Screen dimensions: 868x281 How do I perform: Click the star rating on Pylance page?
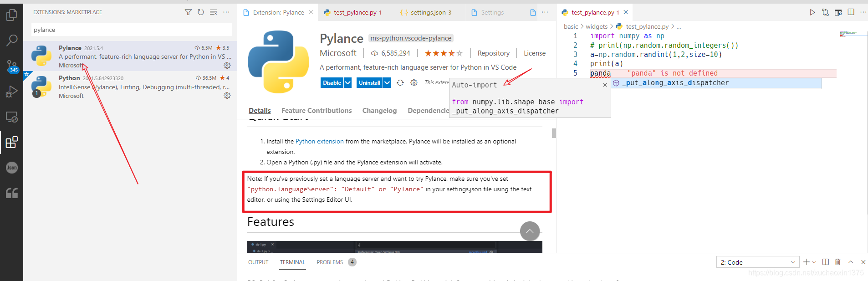pyautogui.click(x=444, y=53)
